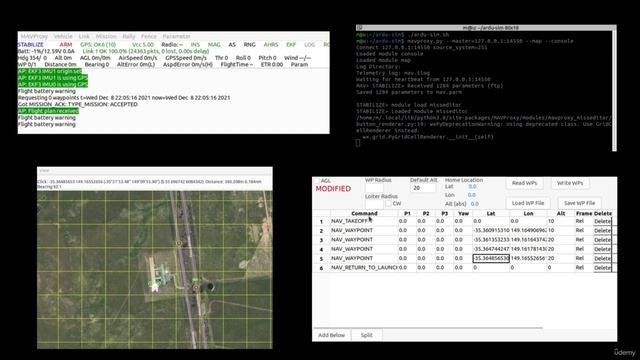This screenshot has width=640, height=360.
Task: Click the Save WP File button
Action: point(579,203)
